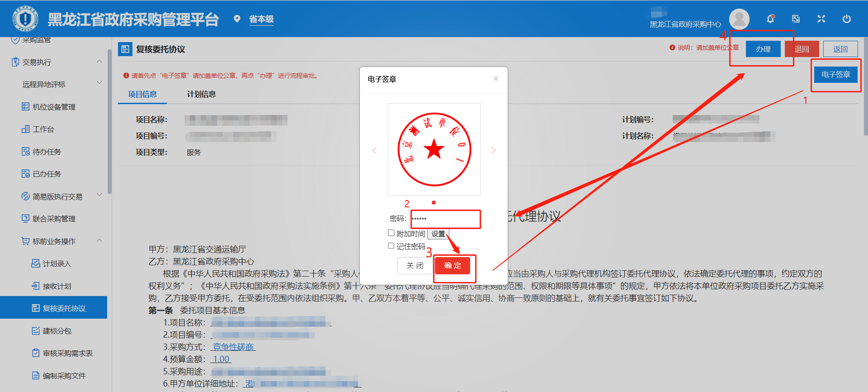The width and height of the screenshot is (868, 392).
Task: Click the 审核采购需求表 icon
Action: pos(36,353)
